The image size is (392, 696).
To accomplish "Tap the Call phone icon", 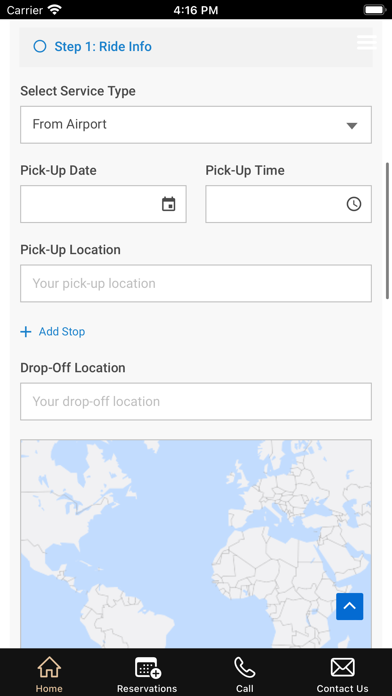I will pyautogui.click(x=245, y=668).
